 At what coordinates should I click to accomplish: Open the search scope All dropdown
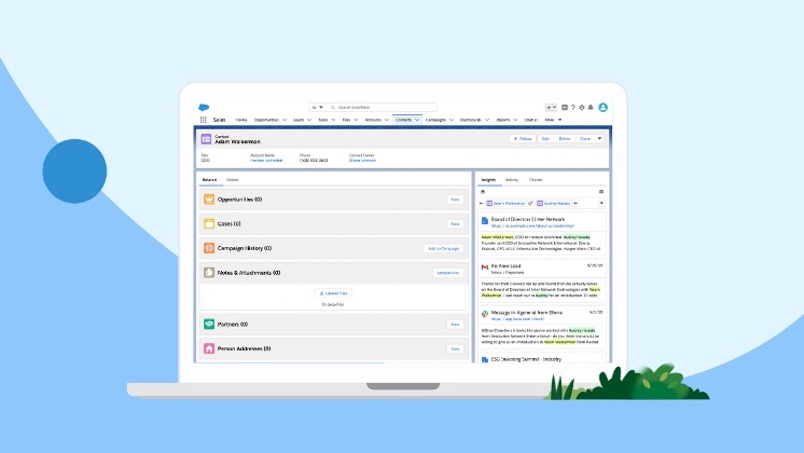tap(317, 107)
